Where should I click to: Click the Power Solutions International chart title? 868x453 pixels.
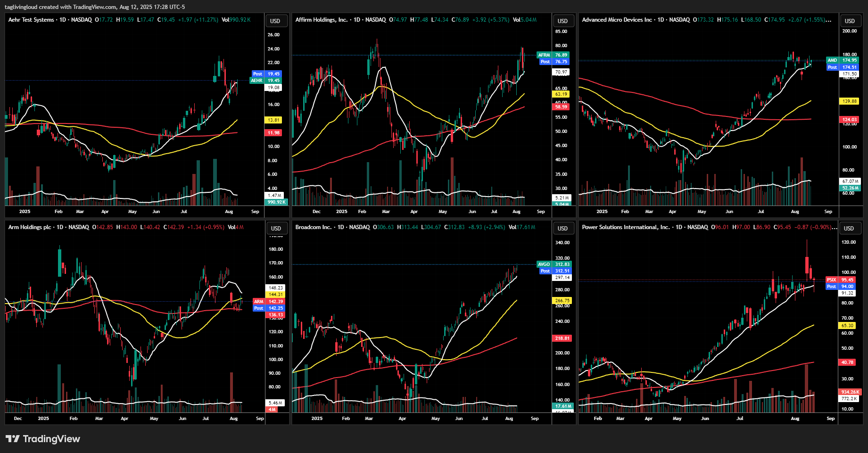click(x=626, y=227)
